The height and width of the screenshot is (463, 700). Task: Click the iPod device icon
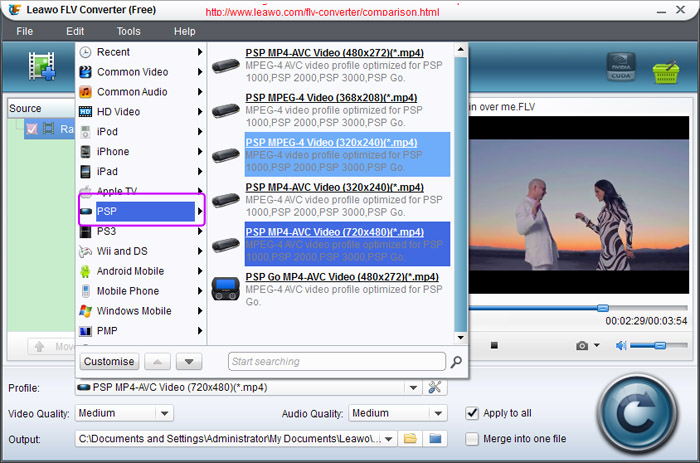click(85, 132)
